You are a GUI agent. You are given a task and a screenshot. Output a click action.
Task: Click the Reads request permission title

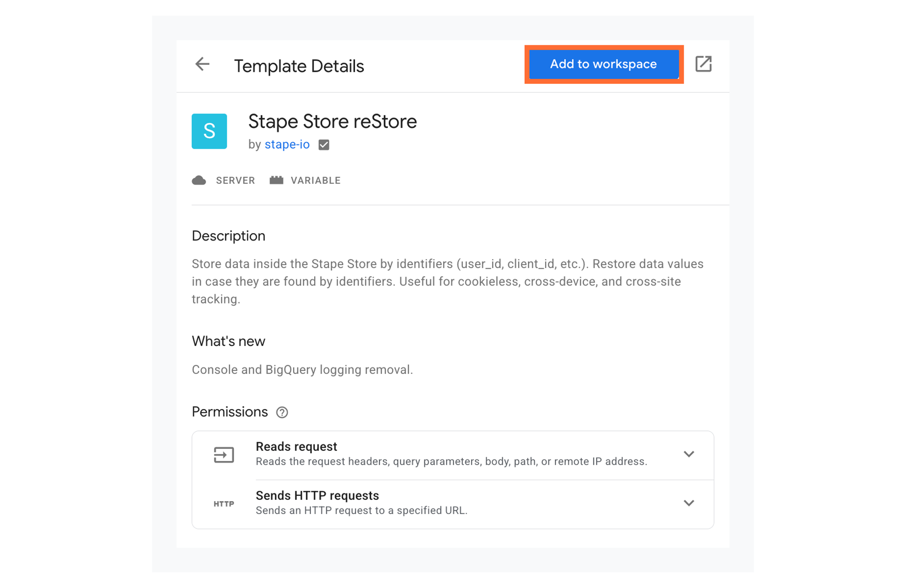coord(296,447)
